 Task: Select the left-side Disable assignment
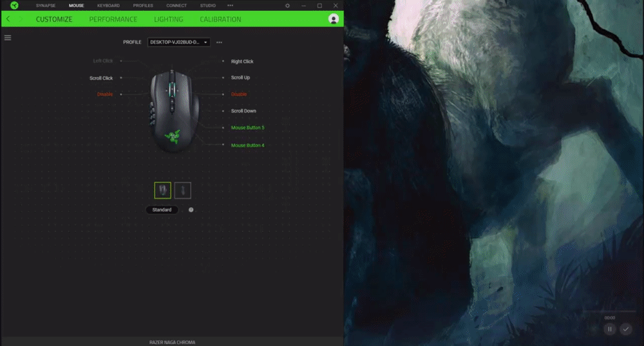coord(105,95)
